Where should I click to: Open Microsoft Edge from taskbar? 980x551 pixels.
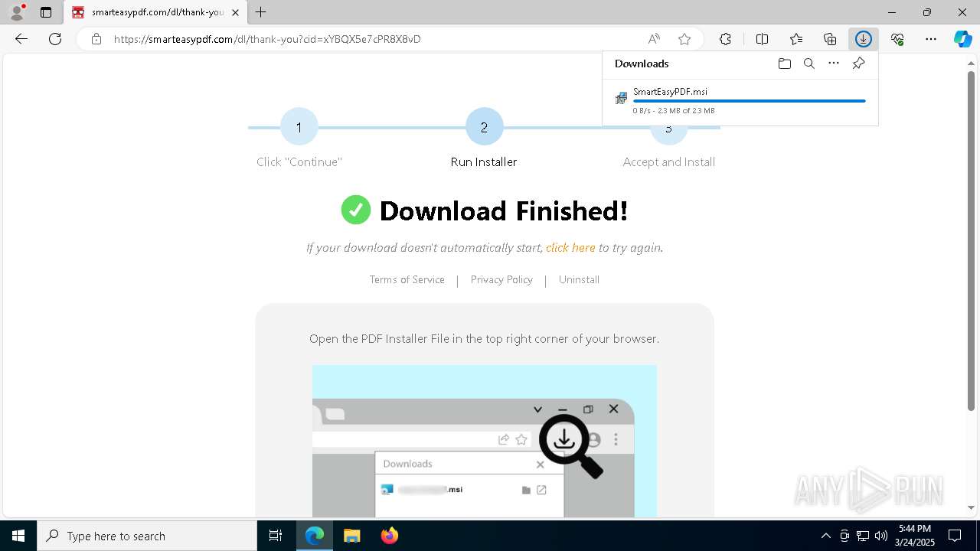click(315, 536)
